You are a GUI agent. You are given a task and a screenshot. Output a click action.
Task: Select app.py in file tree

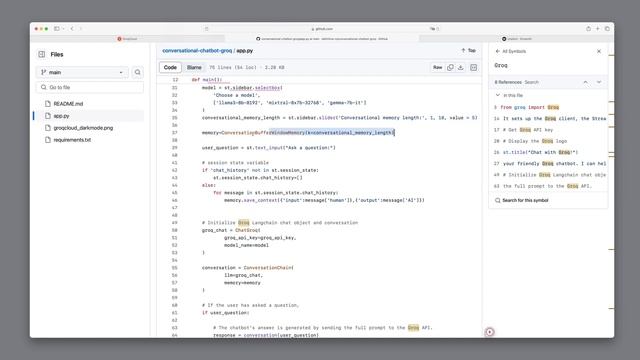click(61, 116)
